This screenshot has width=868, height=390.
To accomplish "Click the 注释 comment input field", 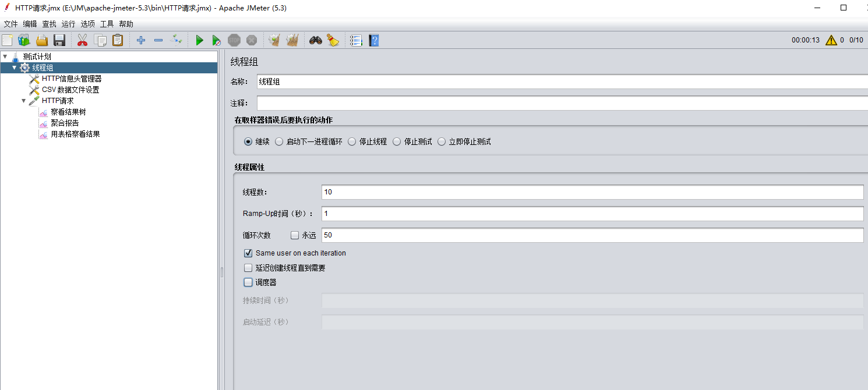I will (562, 103).
